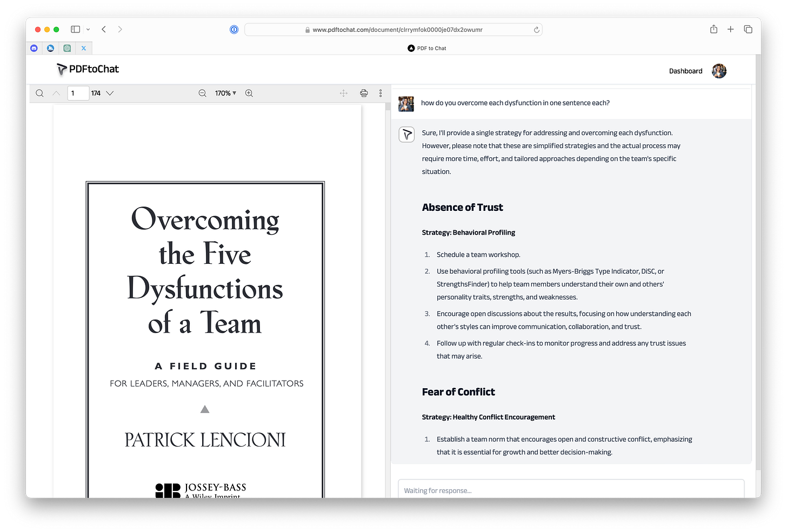Zoom in on the PDF
This screenshot has height=532, width=787.
249,93
